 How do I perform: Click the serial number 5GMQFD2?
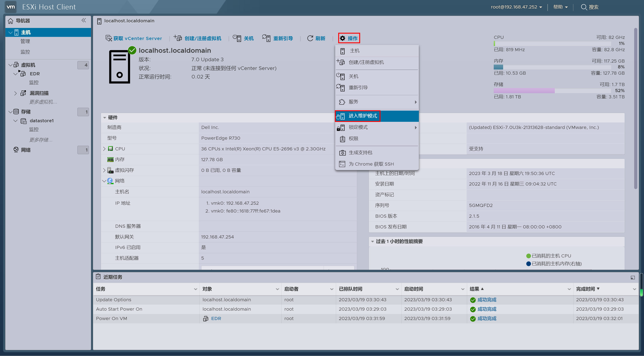point(481,205)
